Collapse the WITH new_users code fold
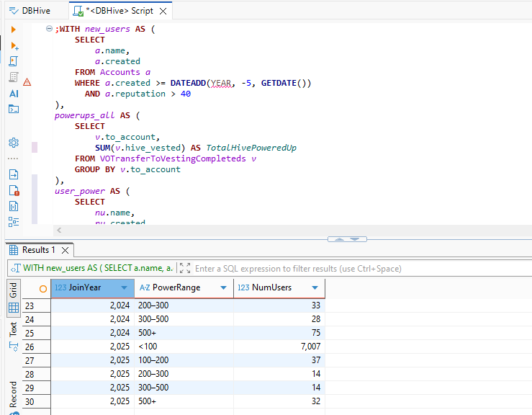 point(49,29)
